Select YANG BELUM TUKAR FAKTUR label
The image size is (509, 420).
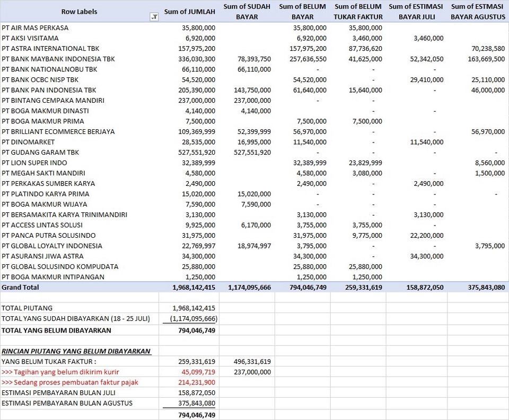click(x=49, y=362)
